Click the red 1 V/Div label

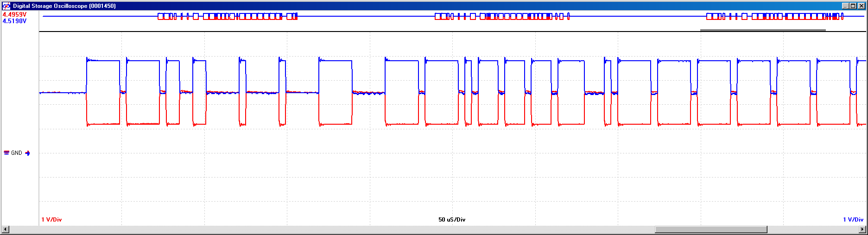pos(51,220)
